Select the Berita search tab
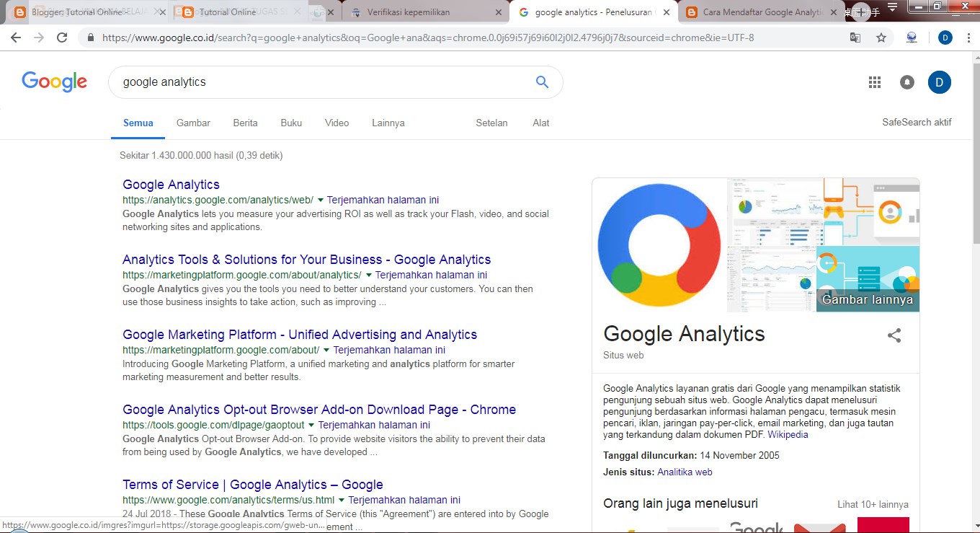The height and width of the screenshot is (533, 980). [x=245, y=123]
